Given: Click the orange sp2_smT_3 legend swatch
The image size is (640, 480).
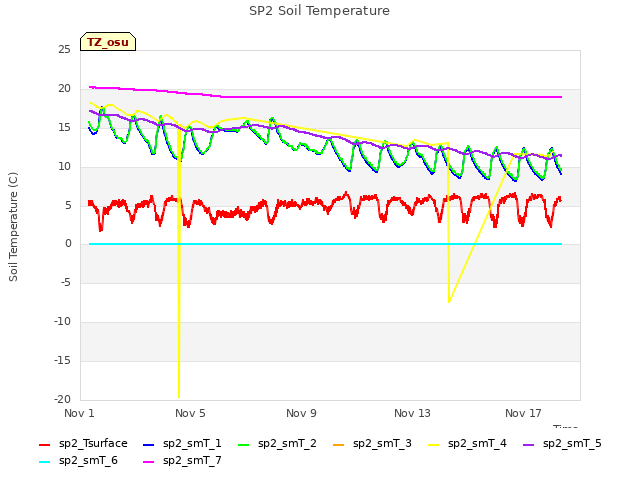Looking at the screenshot, I should point(339,444).
